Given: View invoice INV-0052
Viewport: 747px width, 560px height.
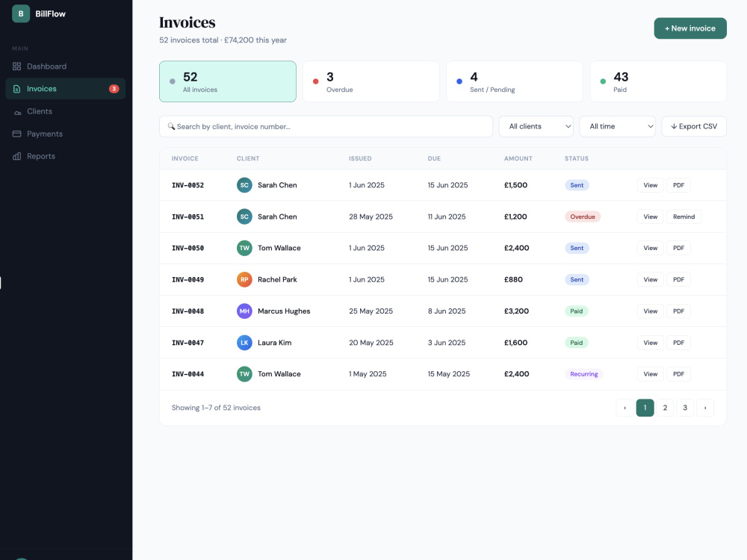Looking at the screenshot, I should tap(651, 185).
